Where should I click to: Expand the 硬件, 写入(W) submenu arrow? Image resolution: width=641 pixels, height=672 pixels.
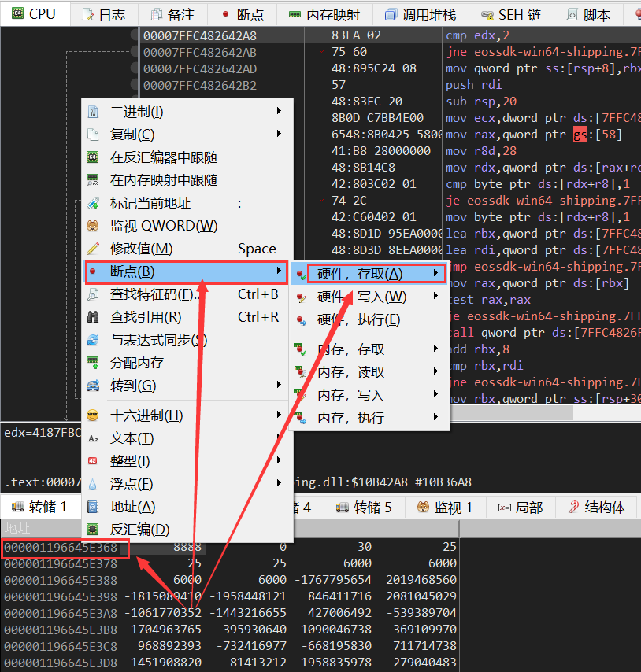[435, 296]
